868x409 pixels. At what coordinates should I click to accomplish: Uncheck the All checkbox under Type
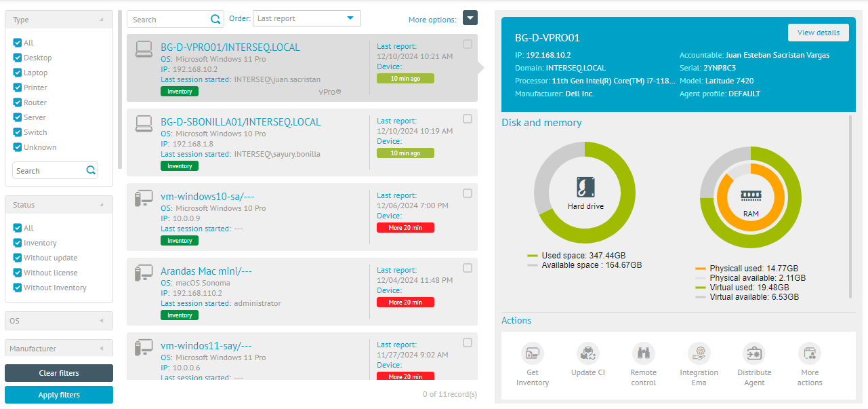click(x=18, y=43)
